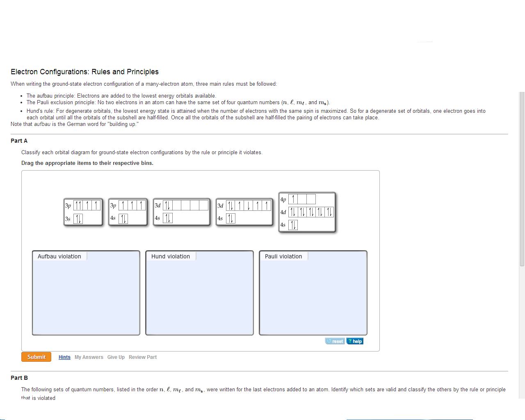
Task: Click the reset button
Action: (x=335, y=341)
